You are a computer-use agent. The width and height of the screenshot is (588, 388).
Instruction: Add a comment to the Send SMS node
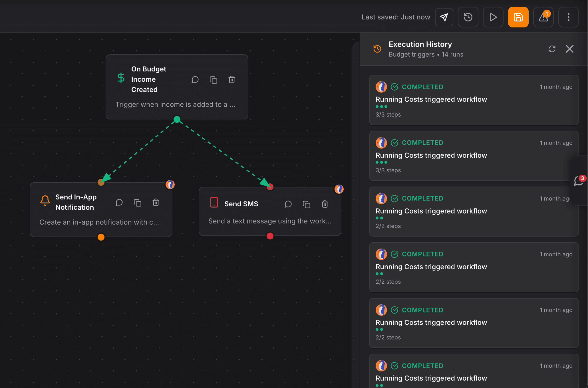click(288, 204)
